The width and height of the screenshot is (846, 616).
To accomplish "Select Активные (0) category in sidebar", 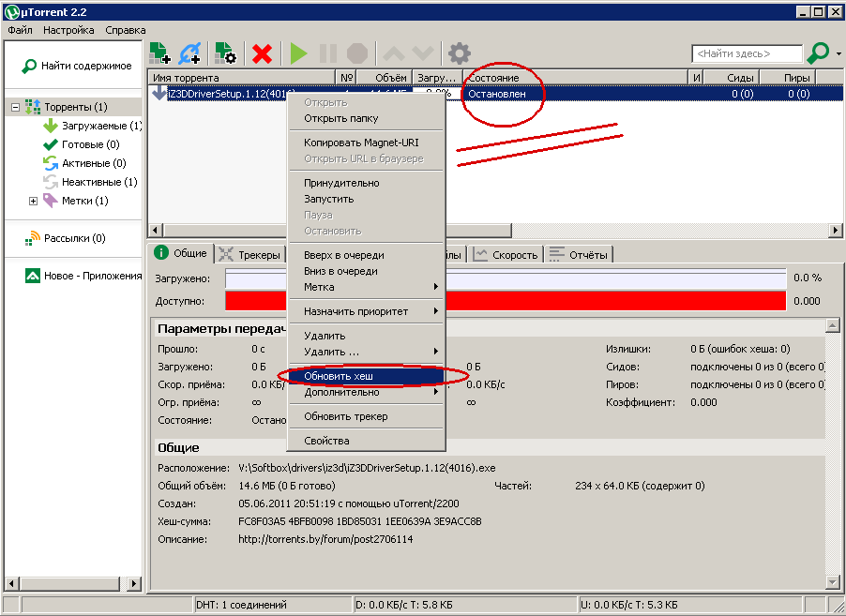I will click(93, 163).
